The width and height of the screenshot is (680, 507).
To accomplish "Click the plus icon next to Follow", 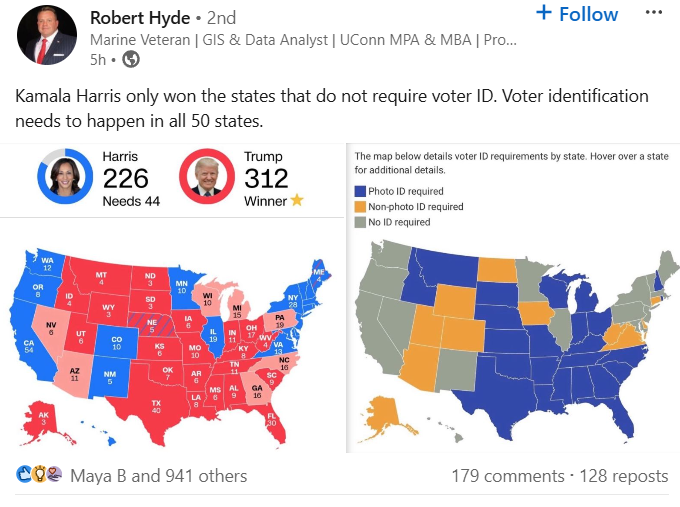I will click(544, 13).
